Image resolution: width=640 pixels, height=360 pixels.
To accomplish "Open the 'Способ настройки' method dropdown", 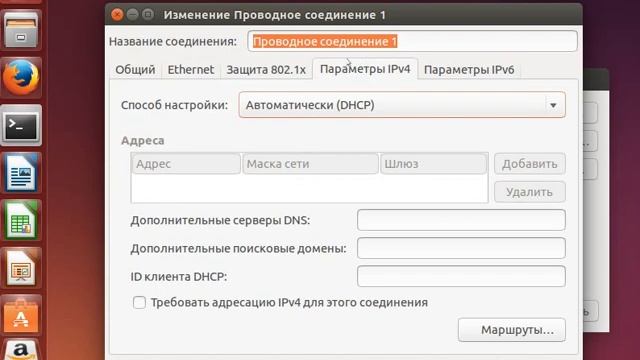I will tap(402, 105).
